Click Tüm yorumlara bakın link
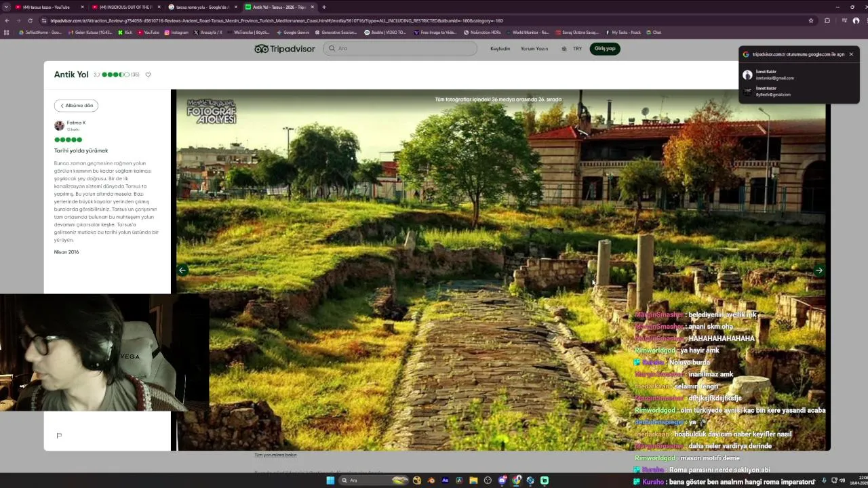The height and width of the screenshot is (488, 868). pos(275,455)
